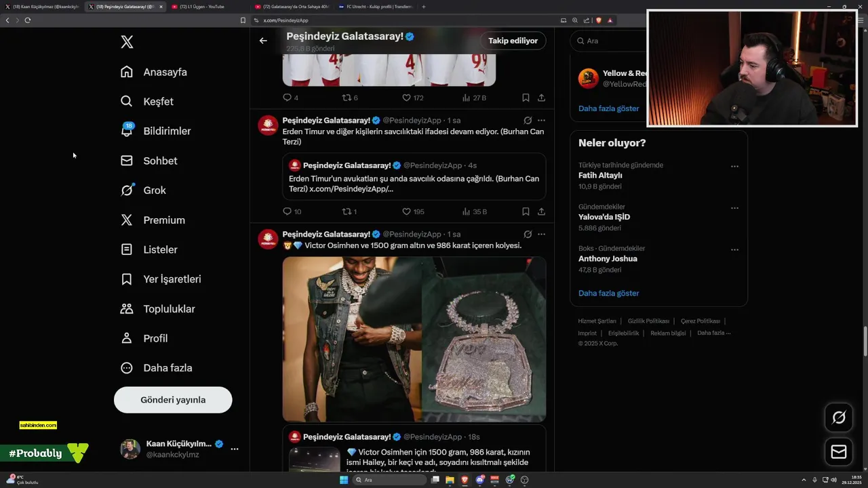This screenshot has height=488, width=868.
Task: Repost the Erden Timur post
Action: coord(349,211)
